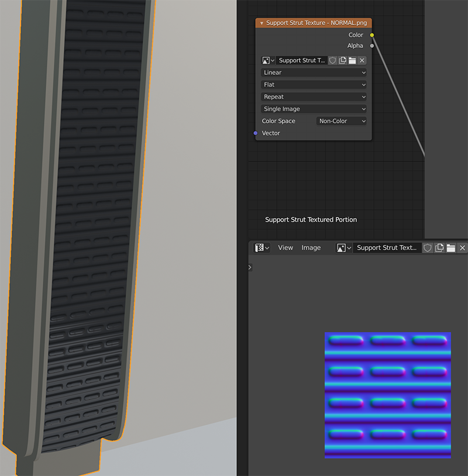The height and width of the screenshot is (476, 468).
Task: Open the Non-Color color space dropdown
Action: click(x=342, y=121)
